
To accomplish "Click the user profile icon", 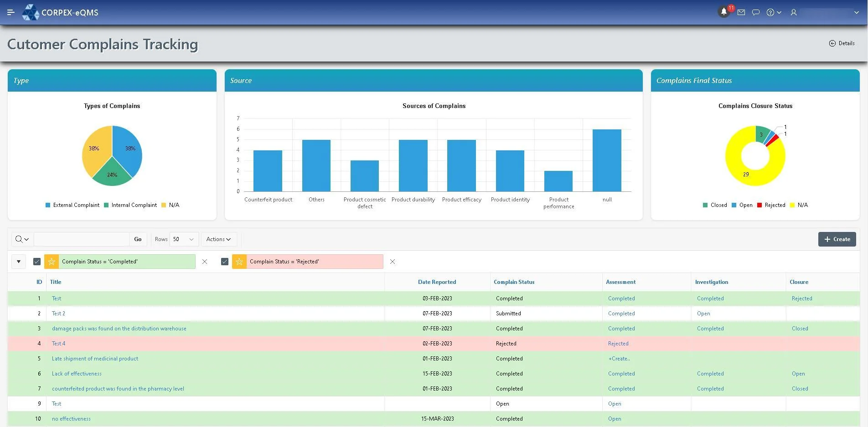I will [x=794, y=12].
